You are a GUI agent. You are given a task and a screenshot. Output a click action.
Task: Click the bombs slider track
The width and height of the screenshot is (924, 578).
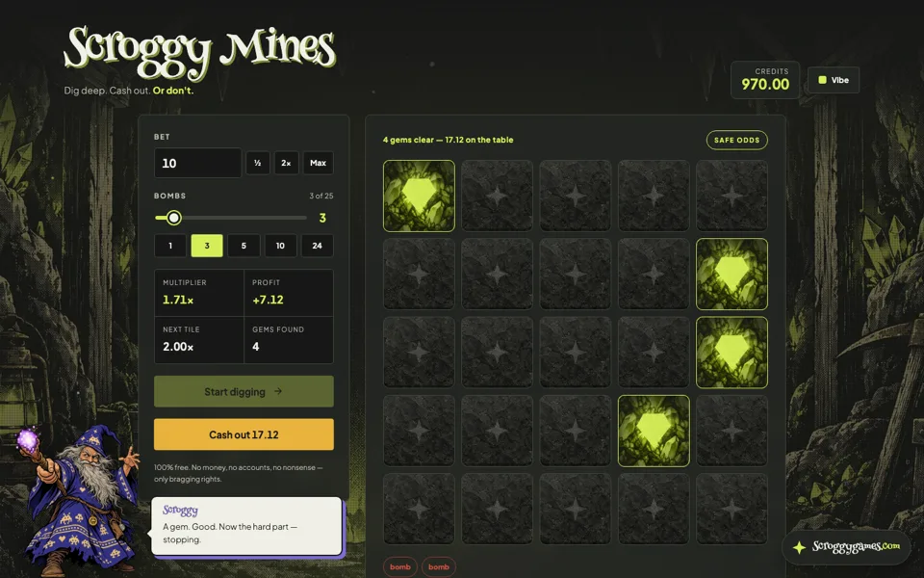point(231,218)
